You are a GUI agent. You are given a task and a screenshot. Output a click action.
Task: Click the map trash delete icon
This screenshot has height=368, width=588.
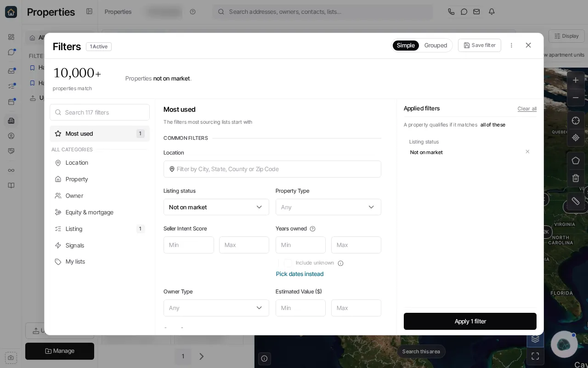click(x=576, y=178)
